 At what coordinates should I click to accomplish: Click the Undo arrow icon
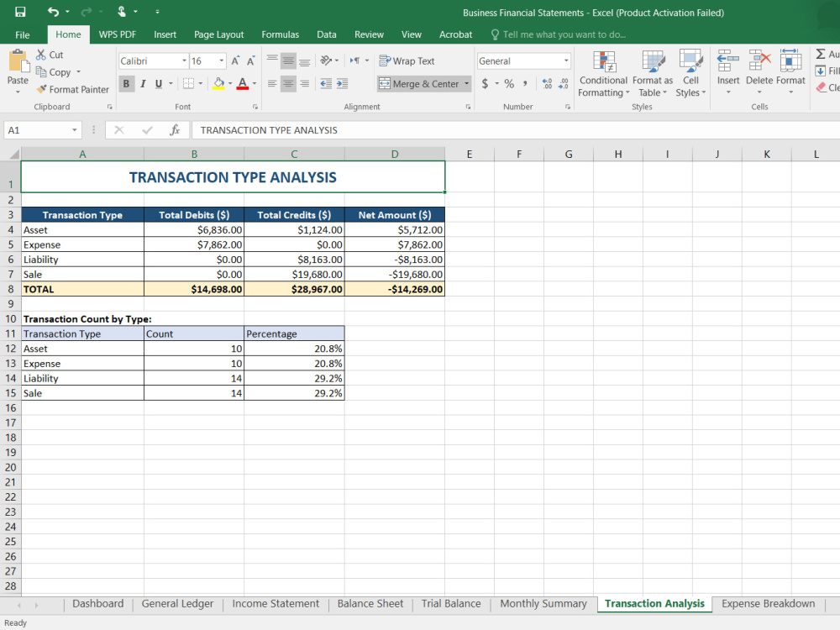pos(52,12)
